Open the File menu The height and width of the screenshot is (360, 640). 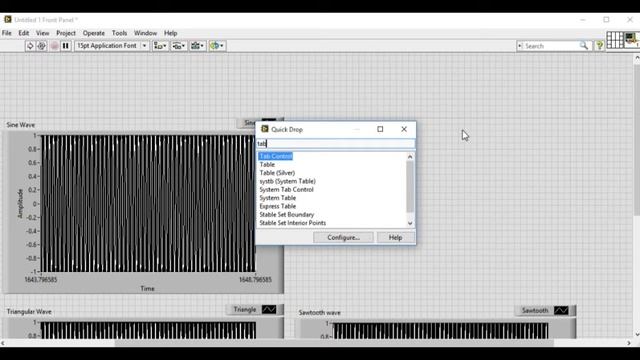(7, 33)
